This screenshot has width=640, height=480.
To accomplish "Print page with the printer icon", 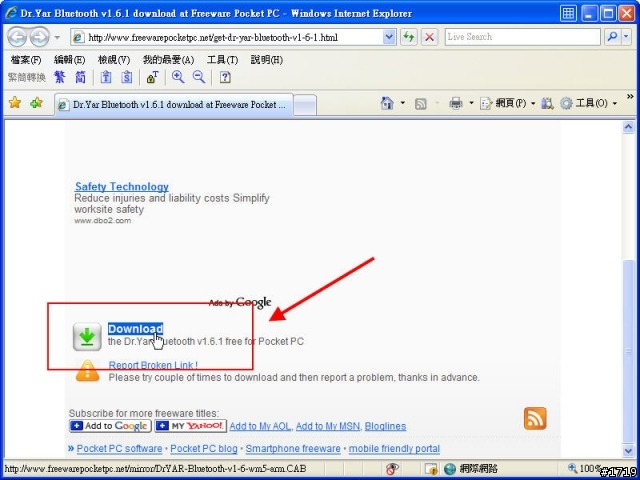I will pyautogui.click(x=456, y=103).
